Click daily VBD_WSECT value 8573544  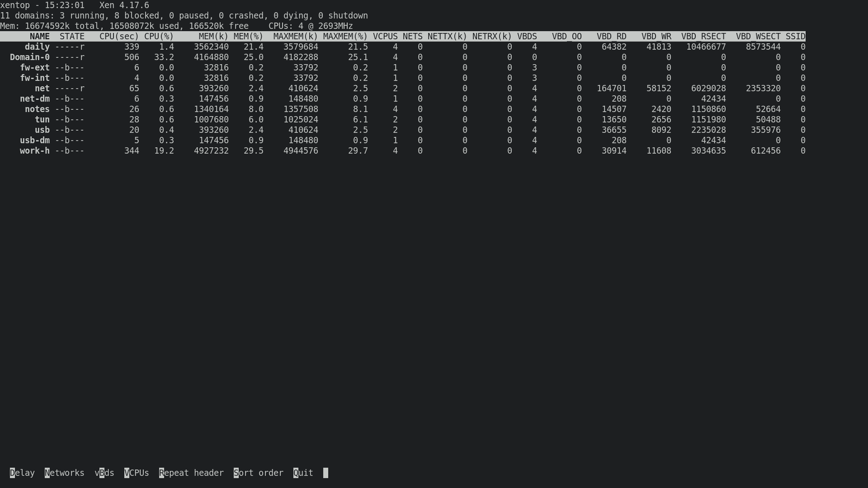point(763,47)
